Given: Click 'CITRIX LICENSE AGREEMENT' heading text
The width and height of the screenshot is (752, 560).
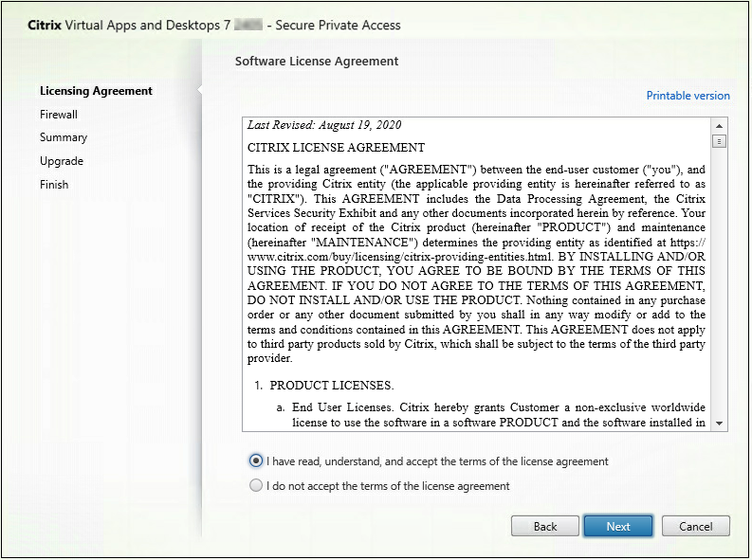Looking at the screenshot, I should 337,147.
